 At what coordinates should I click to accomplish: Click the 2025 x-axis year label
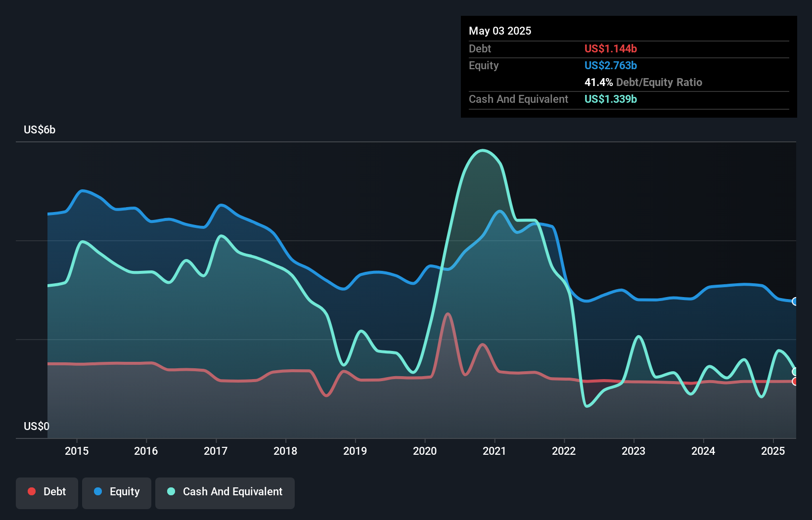click(773, 451)
